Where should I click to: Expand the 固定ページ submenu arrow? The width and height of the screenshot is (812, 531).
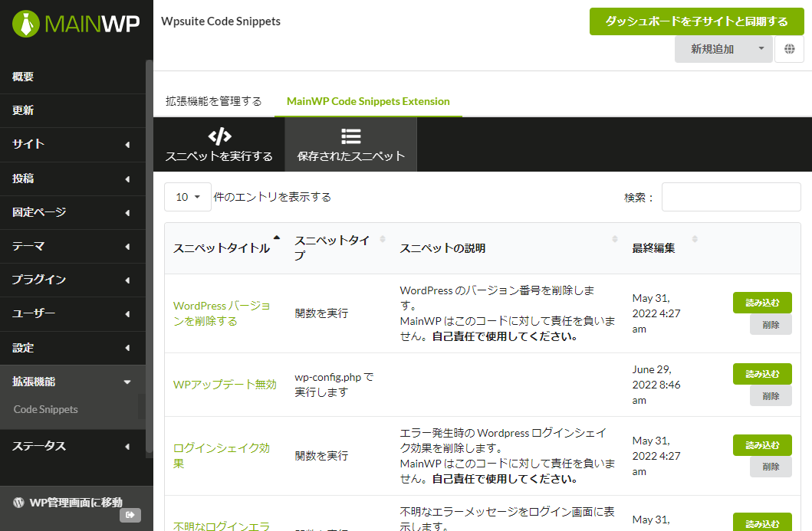pos(127,213)
